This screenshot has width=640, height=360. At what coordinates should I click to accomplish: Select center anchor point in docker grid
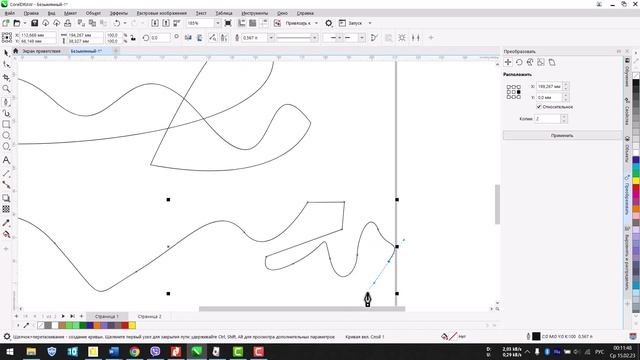pyautogui.click(x=513, y=92)
